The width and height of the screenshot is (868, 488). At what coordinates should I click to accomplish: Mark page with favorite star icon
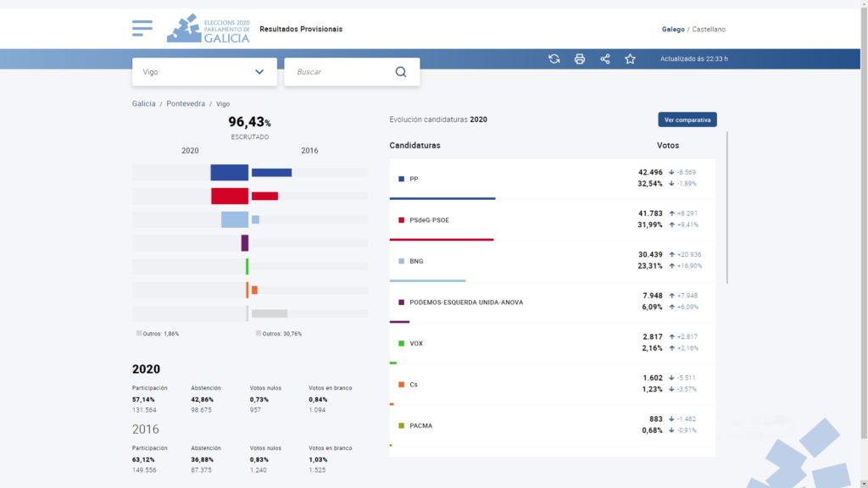[x=630, y=59]
